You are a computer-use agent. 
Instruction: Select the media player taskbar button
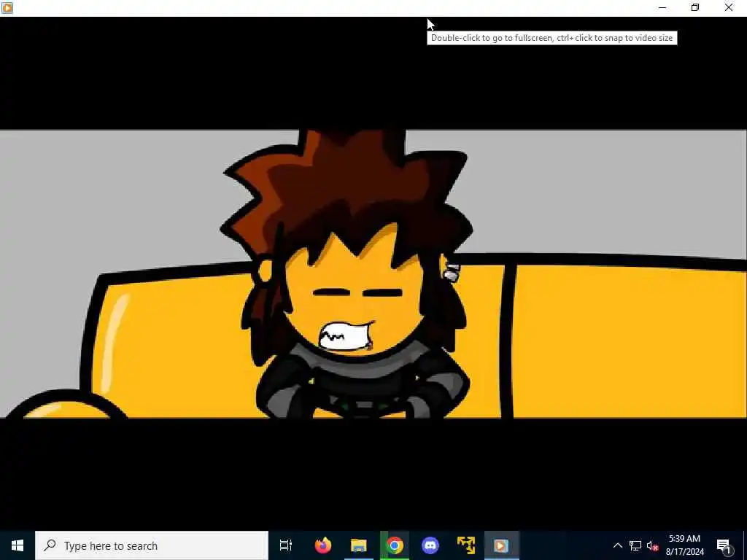(502, 545)
